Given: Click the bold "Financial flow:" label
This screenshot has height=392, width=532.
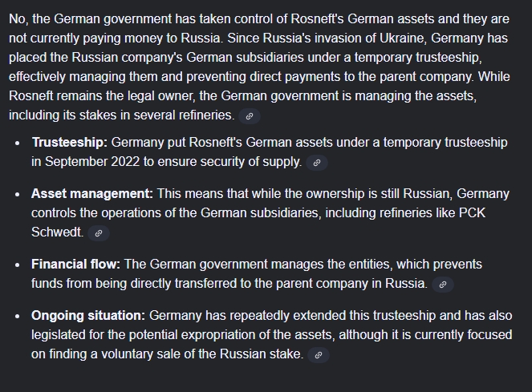Looking at the screenshot, I should 76,265.
